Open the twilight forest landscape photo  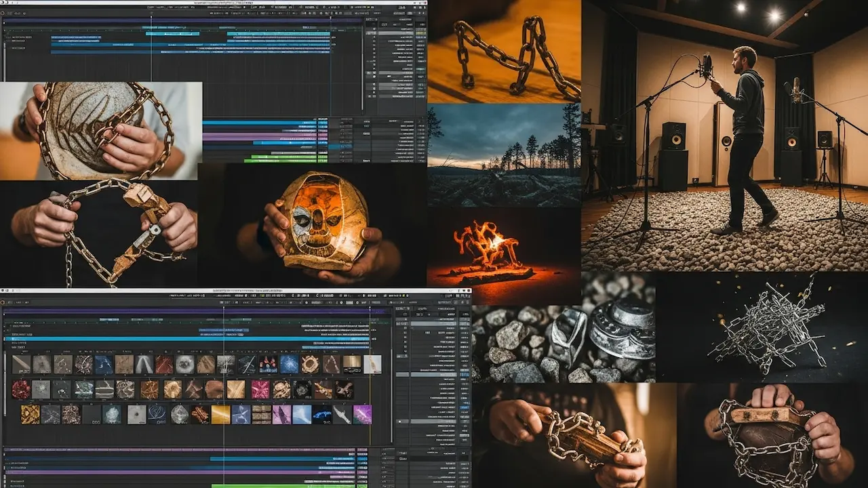503,155
